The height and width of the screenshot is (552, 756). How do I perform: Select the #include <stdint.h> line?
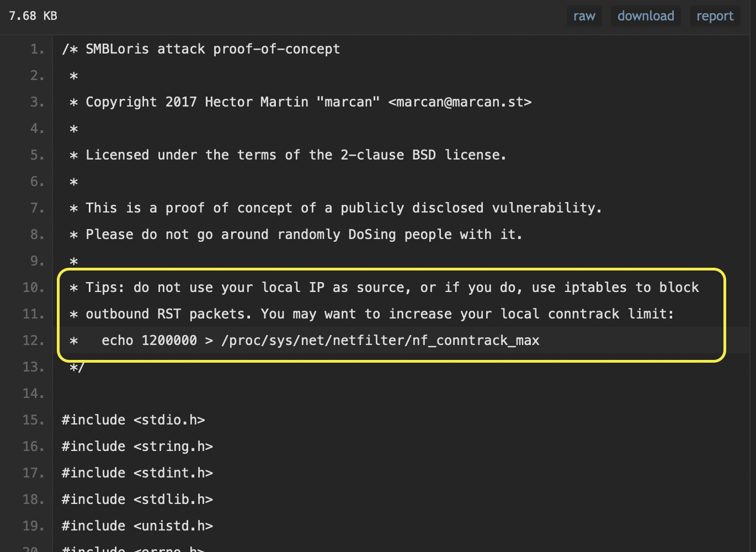tap(137, 473)
